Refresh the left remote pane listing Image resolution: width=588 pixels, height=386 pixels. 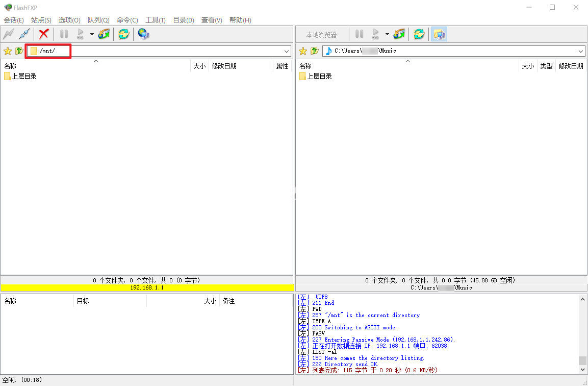124,34
